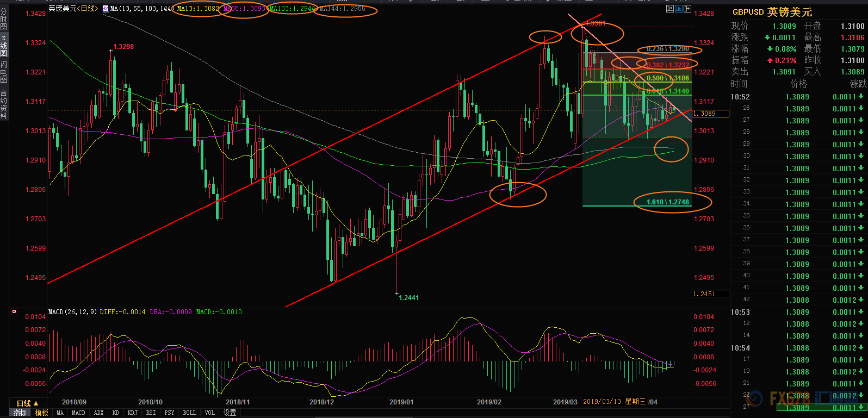Click the 0.236 \ 1.3290 Fibonacci level label

click(x=668, y=49)
